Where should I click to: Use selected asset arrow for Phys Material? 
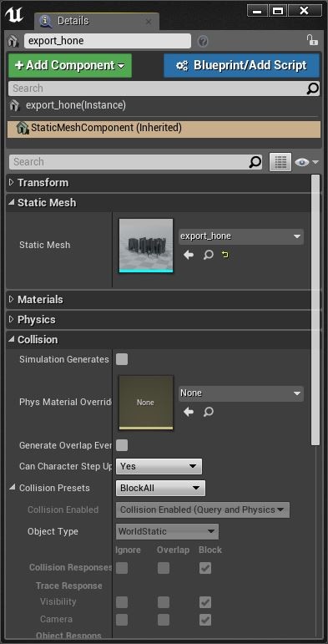(189, 412)
